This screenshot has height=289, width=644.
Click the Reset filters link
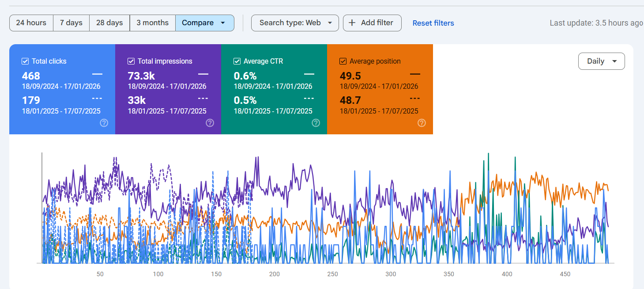(x=433, y=23)
